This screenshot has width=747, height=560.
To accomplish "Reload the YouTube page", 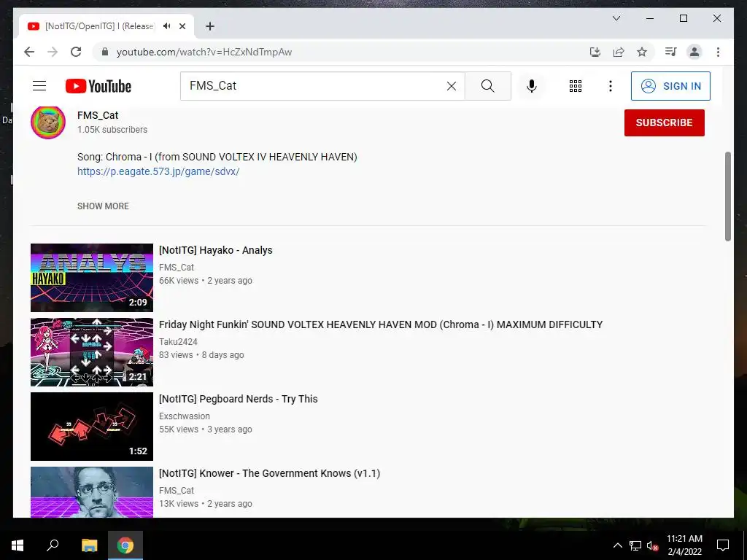I will (x=76, y=52).
